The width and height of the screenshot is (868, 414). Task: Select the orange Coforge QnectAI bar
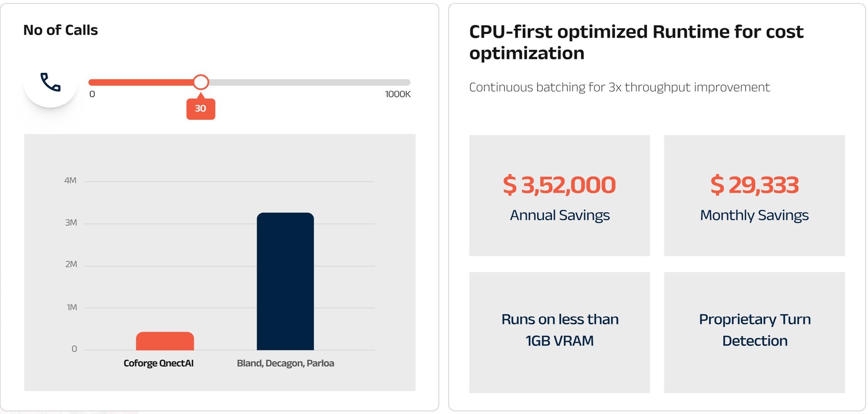[x=165, y=340]
